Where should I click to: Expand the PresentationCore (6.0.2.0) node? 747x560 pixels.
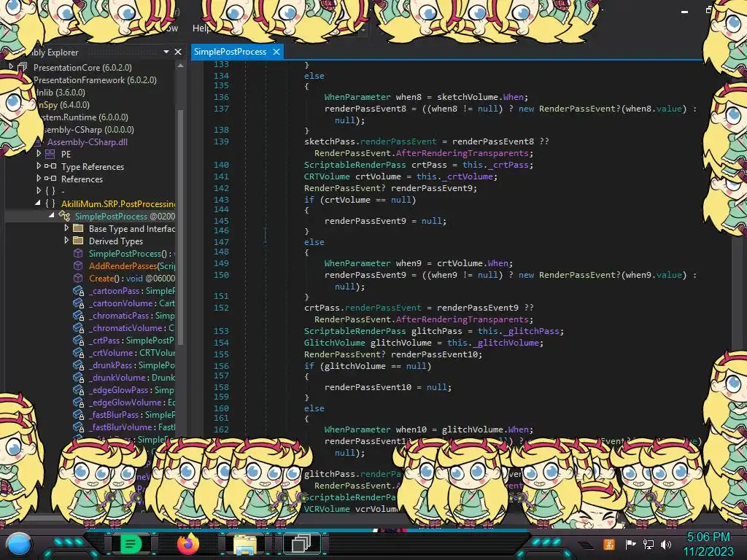point(10,67)
